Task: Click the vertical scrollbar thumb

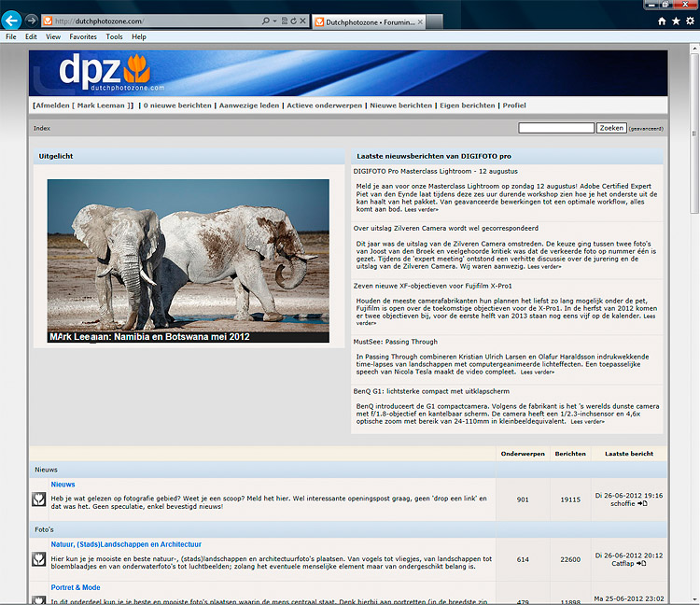Action: point(694,134)
